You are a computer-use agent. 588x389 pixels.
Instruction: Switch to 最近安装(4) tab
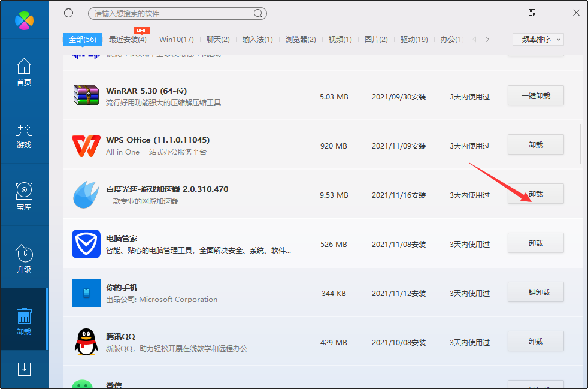128,40
